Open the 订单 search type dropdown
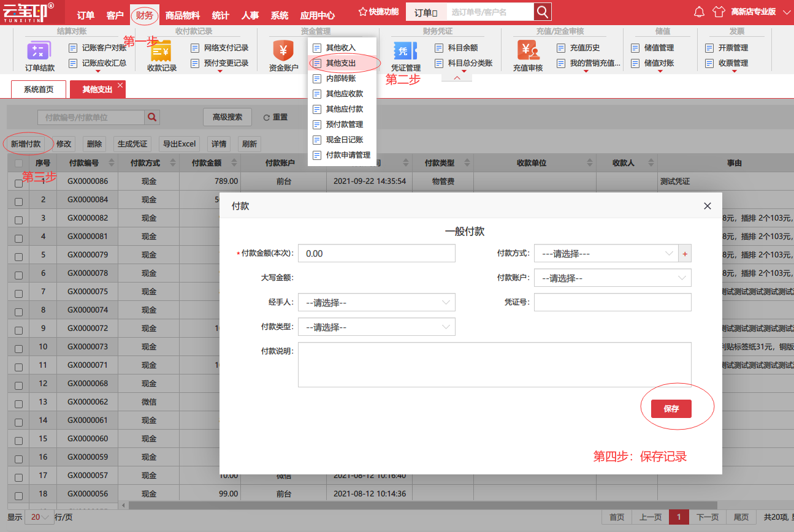The width and height of the screenshot is (794, 532). (x=426, y=12)
